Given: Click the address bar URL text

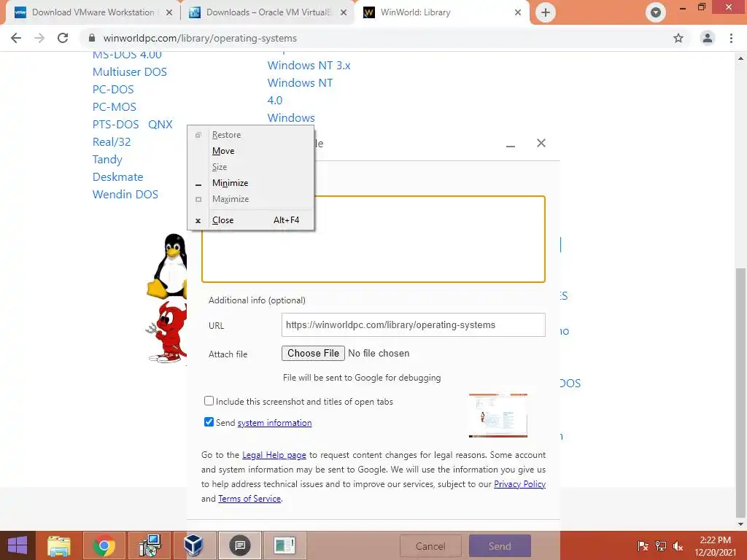Looking at the screenshot, I should click(x=200, y=38).
